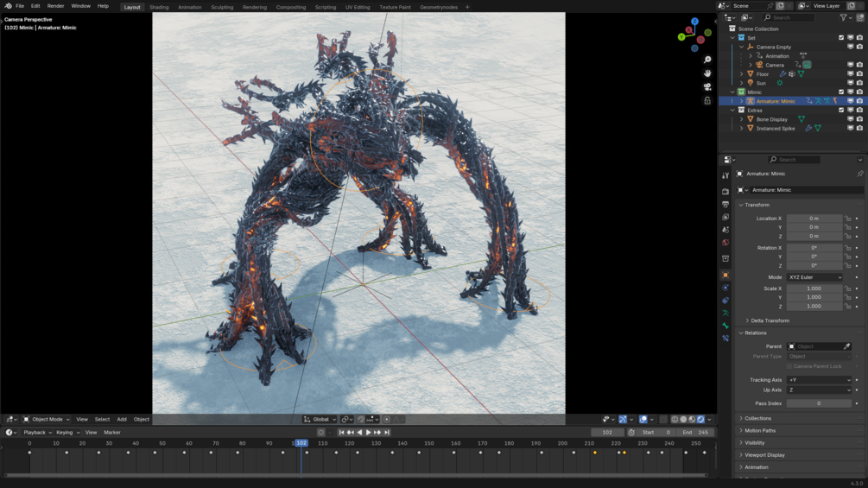Image resolution: width=868 pixels, height=488 pixels.
Task: Open the timeline Playback menu
Action: [x=36, y=433]
